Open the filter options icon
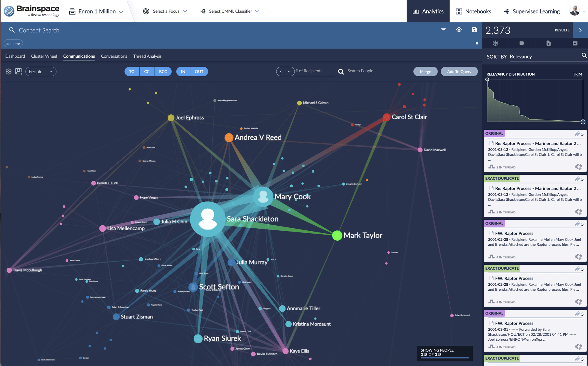588x366 pixels. pos(443,30)
